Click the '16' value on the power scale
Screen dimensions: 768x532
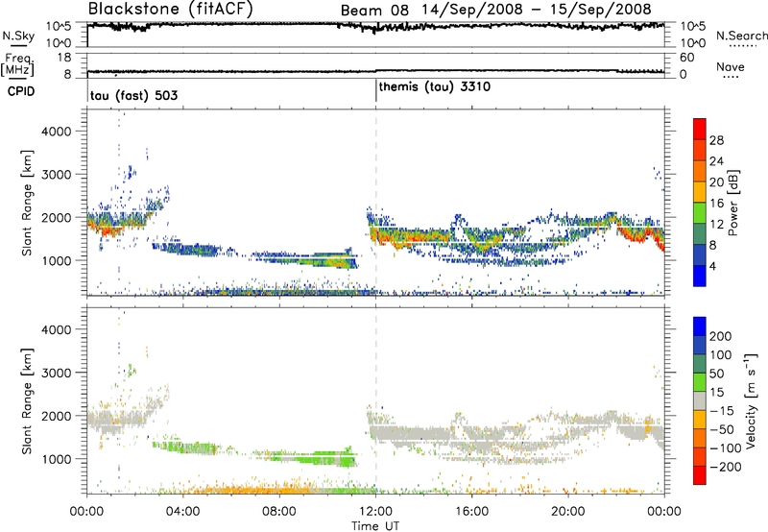716,204
